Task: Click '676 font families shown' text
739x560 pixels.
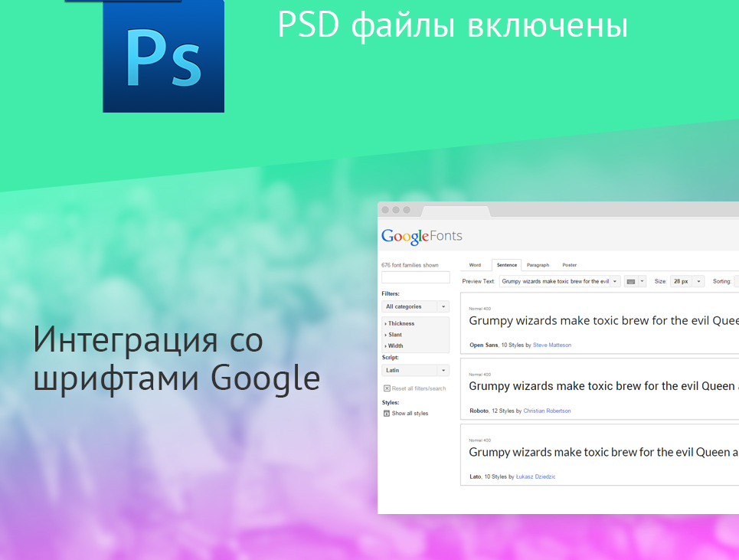Action: click(x=410, y=265)
